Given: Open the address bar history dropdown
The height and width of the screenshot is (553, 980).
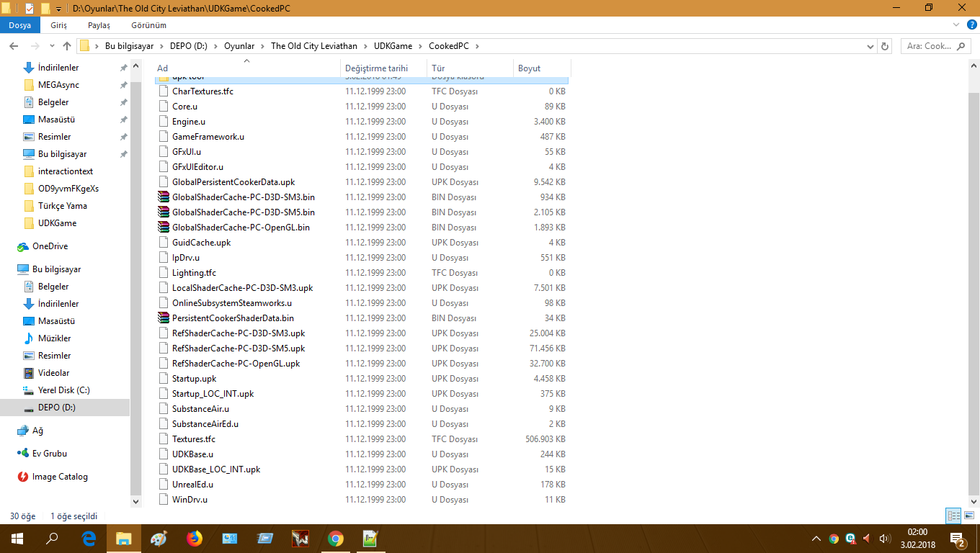Looking at the screenshot, I should pos(870,46).
